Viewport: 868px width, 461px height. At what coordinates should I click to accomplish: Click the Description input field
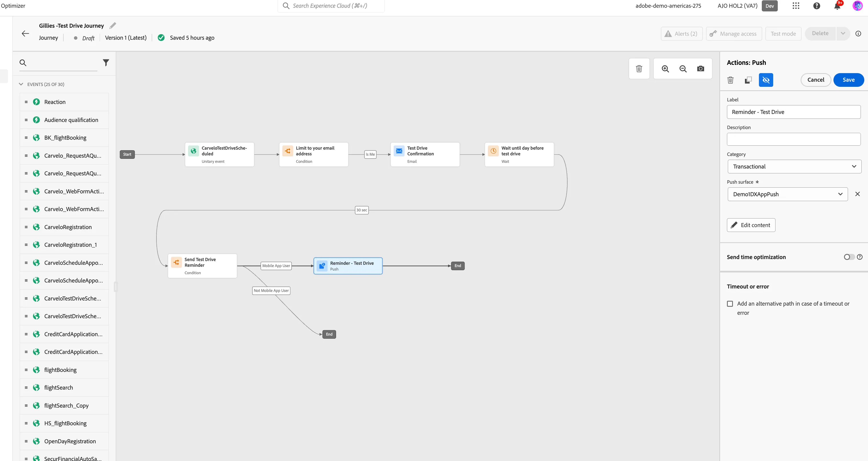pos(793,139)
